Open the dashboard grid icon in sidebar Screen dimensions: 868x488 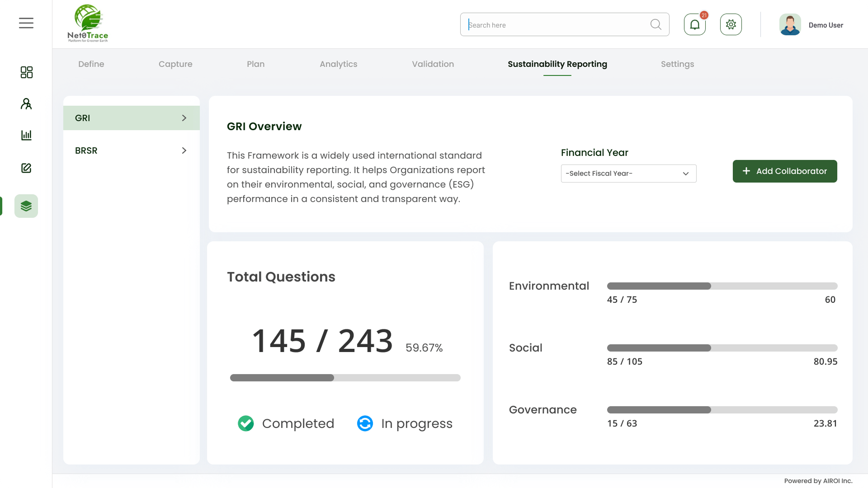tap(26, 72)
